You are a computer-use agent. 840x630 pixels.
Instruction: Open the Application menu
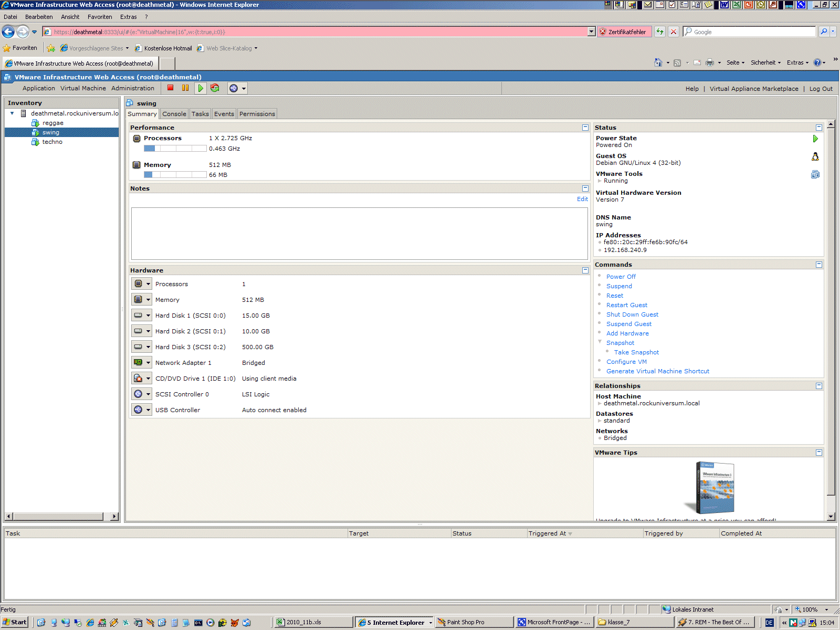[x=39, y=88]
